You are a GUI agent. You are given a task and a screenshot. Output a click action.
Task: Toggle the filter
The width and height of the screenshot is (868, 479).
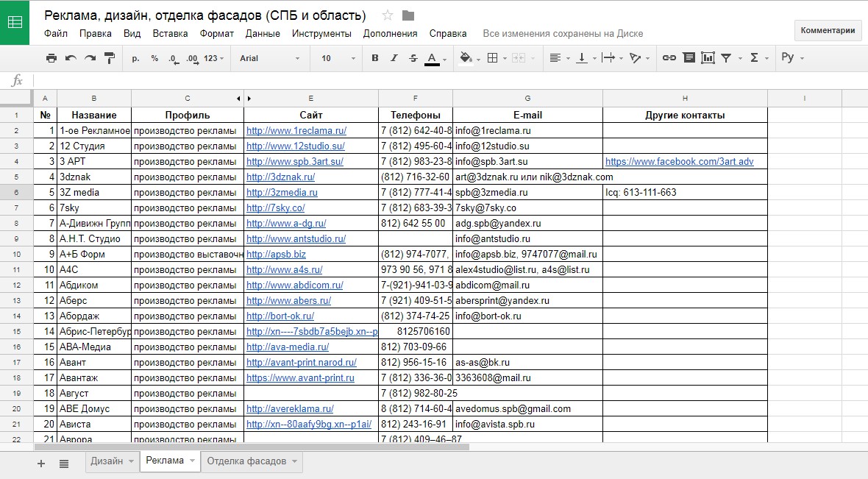point(726,57)
